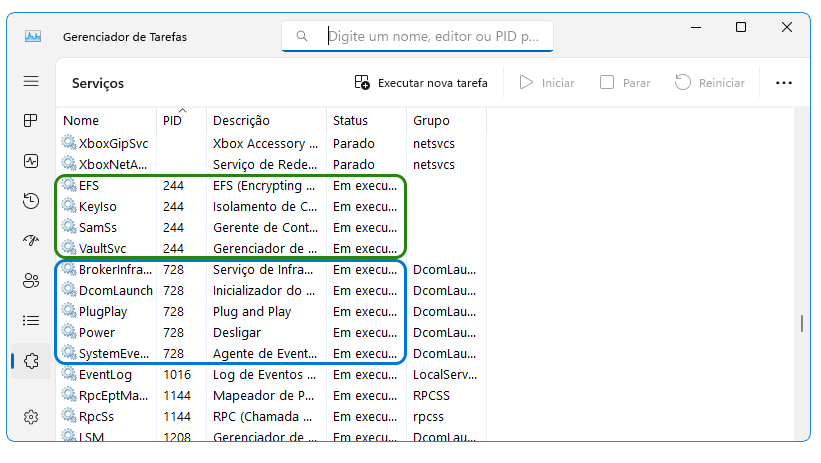The image size is (821, 463).
Task: Click 'Agente de Event...' description cell
Action: (x=265, y=354)
